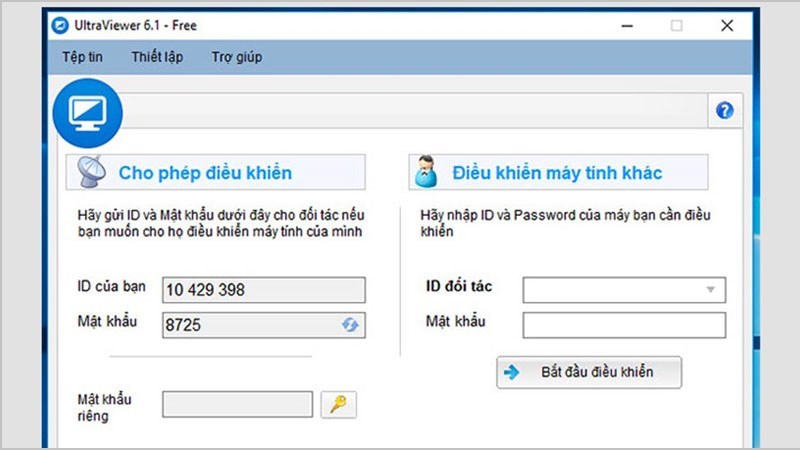Screen dimensions: 800x450
Task: Open the Trợ giúp menu
Action: (x=236, y=57)
